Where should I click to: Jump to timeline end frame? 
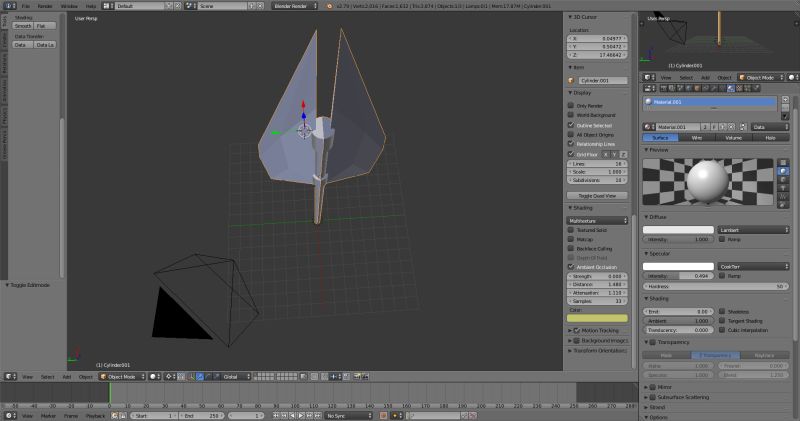click(318, 416)
